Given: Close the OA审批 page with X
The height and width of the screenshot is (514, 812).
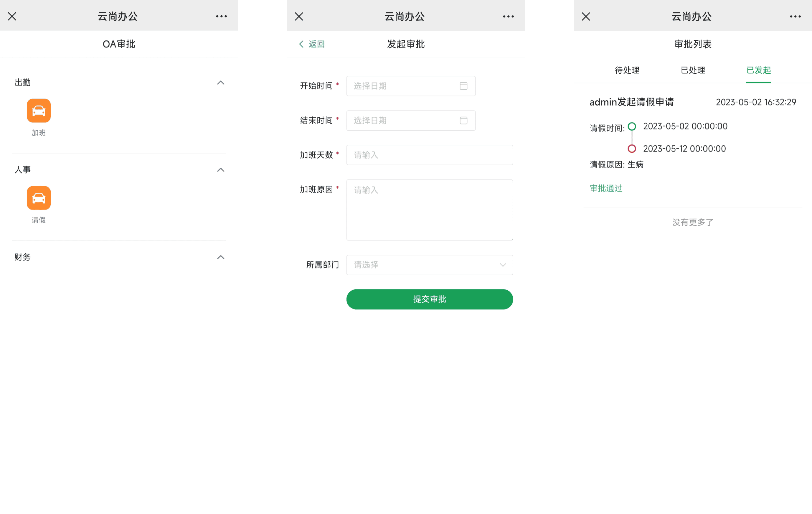Looking at the screenshot, I should pos(12,16).
